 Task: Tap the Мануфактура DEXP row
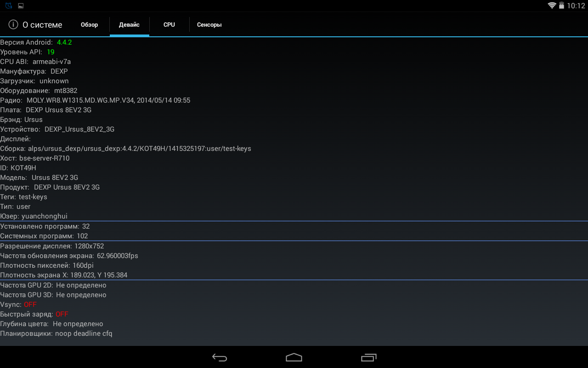294,71
